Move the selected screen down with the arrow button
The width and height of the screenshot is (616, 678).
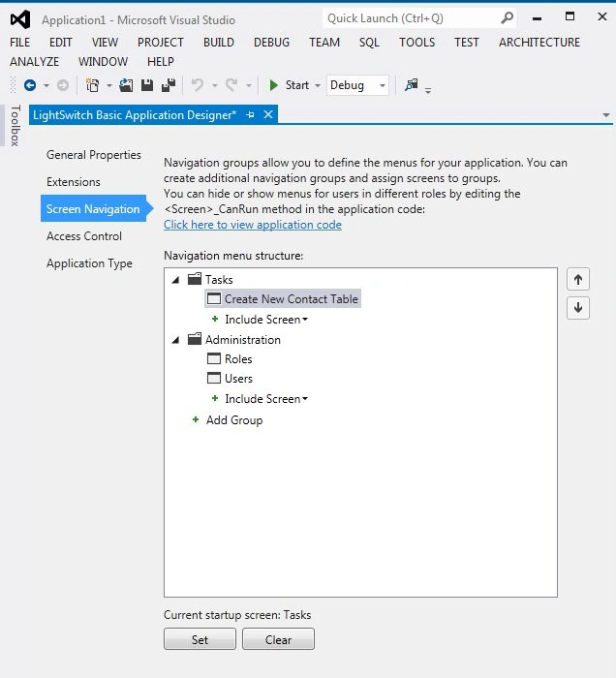pos(578,307)
